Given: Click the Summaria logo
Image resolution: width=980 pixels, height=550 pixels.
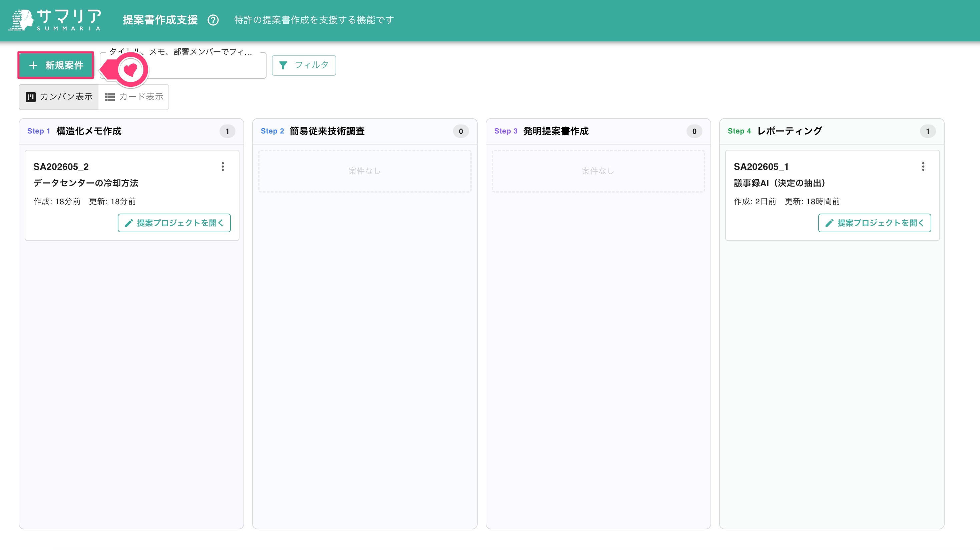Looking at the screenshot, I should pos(55,20).
